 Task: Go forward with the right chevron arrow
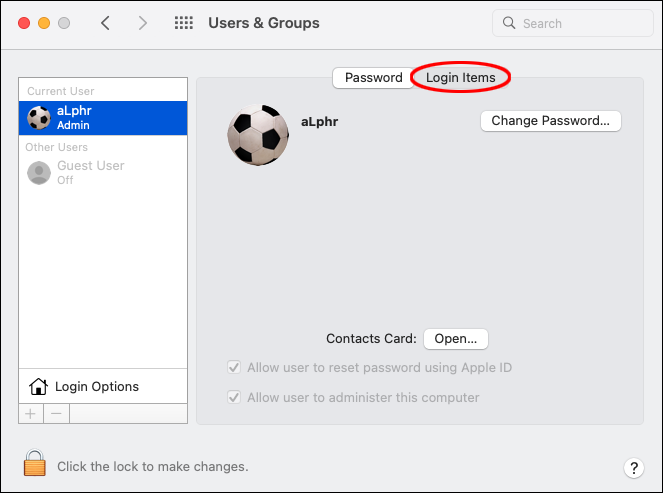tap(142, 23)
